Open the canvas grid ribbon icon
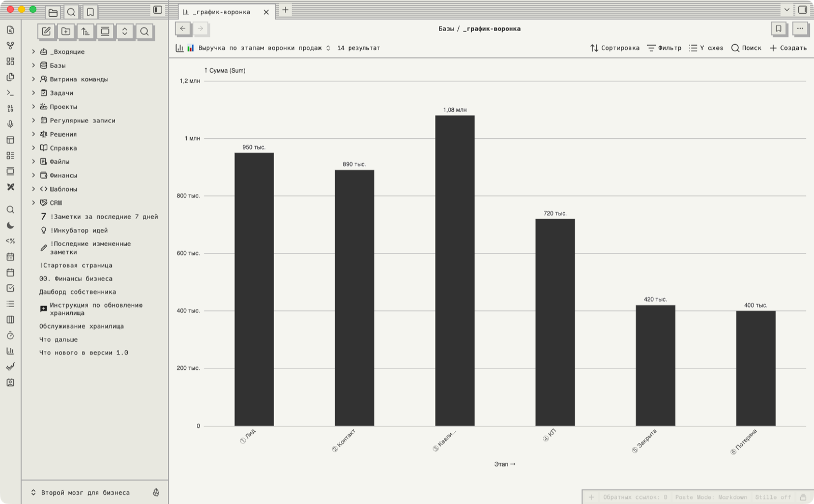Image resolution: width=814 pixels, height=504 pixels. click(x=10, y=62)
